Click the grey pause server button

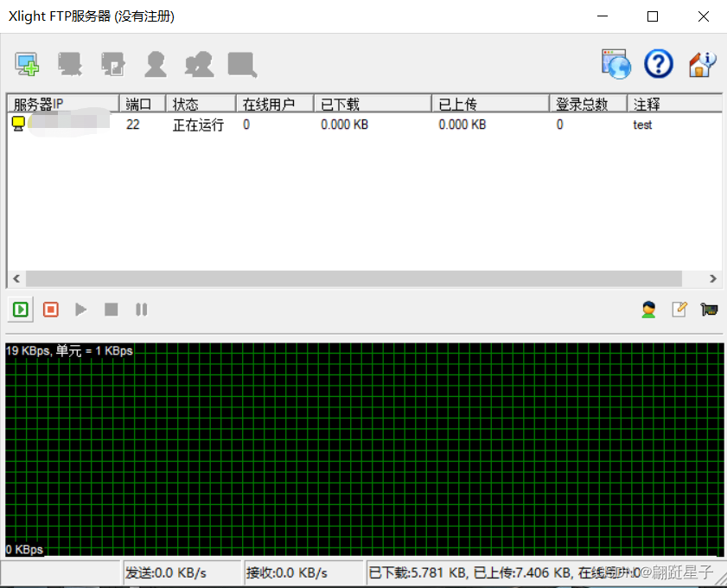pyautogui.click(x=142, y=310)
